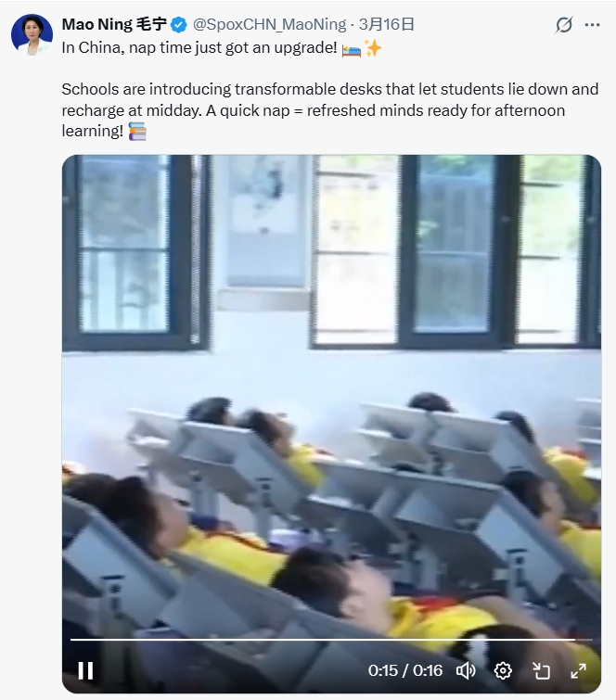Click the books emoji after learning
This screenshot has height=700, width=616.
tap(137, 132)
